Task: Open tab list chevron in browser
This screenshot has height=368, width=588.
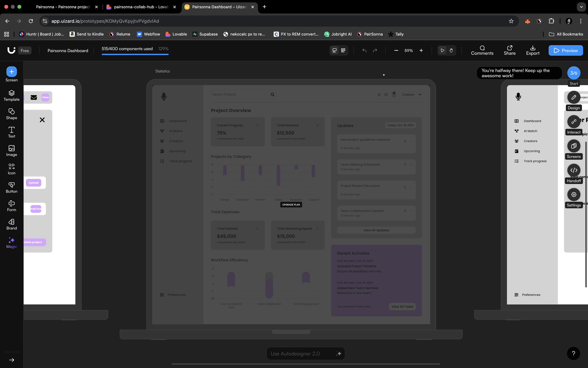Action: [x=581, y=7]
